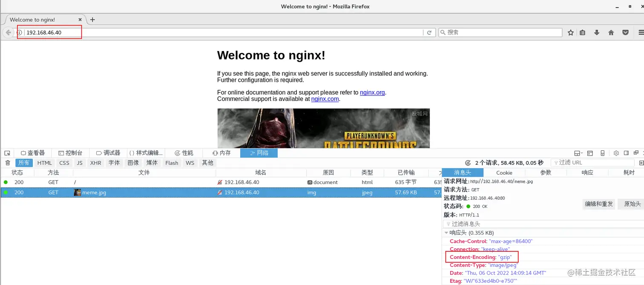Open the Downloads panel in Firefox
This screenshot has height=285, width=644.
pos(596,32)
